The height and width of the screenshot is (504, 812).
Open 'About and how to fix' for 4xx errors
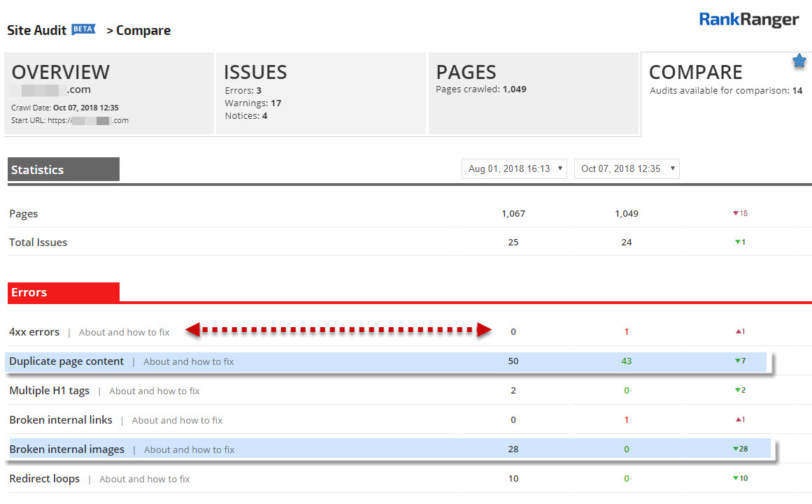coord(124,333)
